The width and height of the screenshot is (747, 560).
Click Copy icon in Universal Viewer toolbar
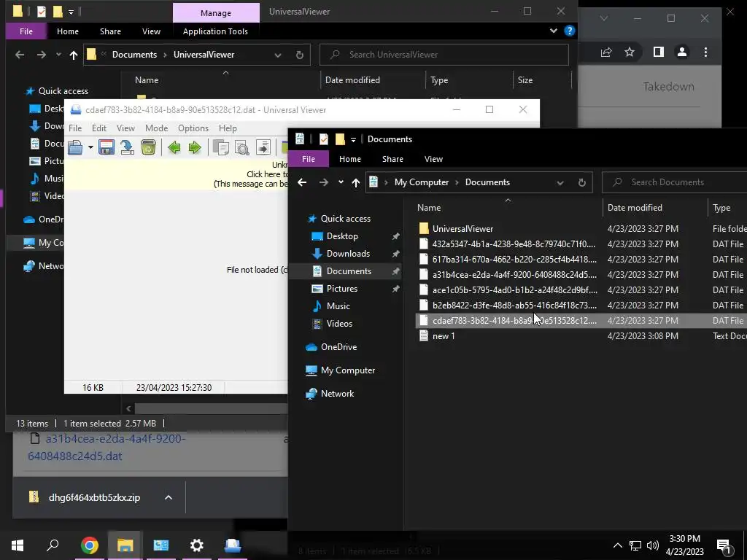[220, 147]
